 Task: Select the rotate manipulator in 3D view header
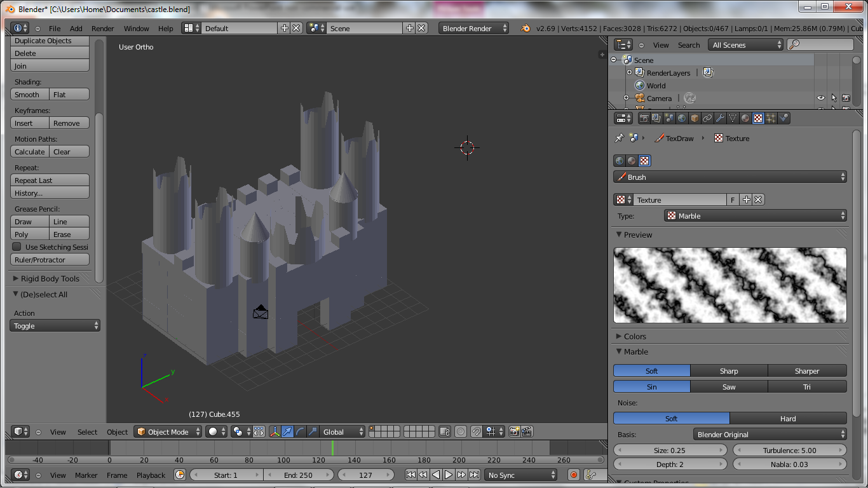pos(300,431)
